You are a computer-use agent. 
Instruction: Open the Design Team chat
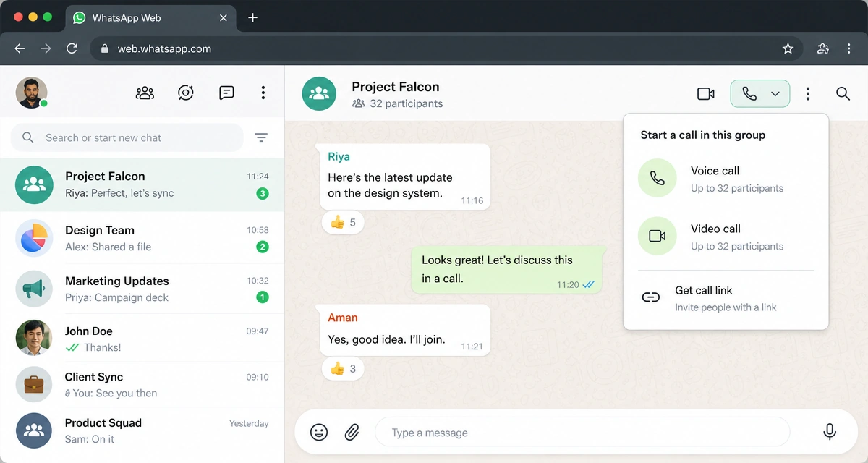click(x=142, y=239)
